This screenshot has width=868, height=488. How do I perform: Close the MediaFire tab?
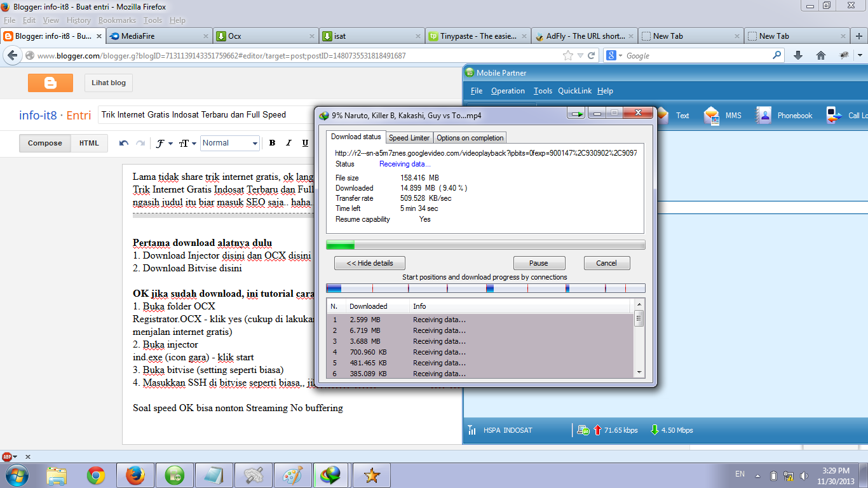205,36
